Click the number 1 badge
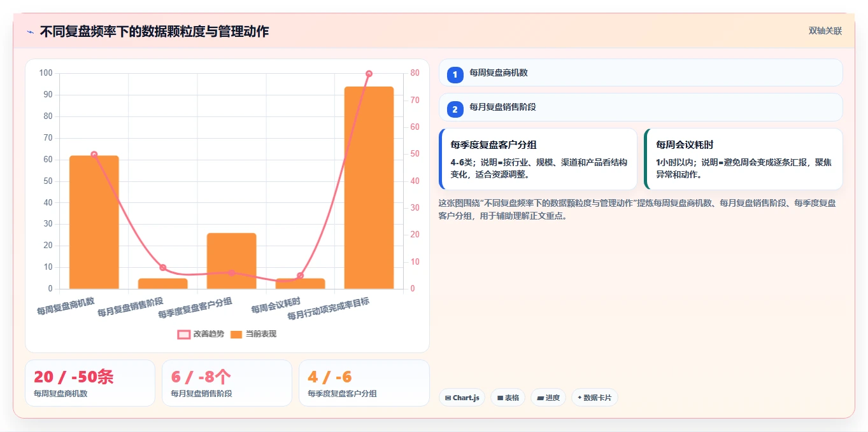This screenshot has height=432, width=868. click(x=455, y=75)
